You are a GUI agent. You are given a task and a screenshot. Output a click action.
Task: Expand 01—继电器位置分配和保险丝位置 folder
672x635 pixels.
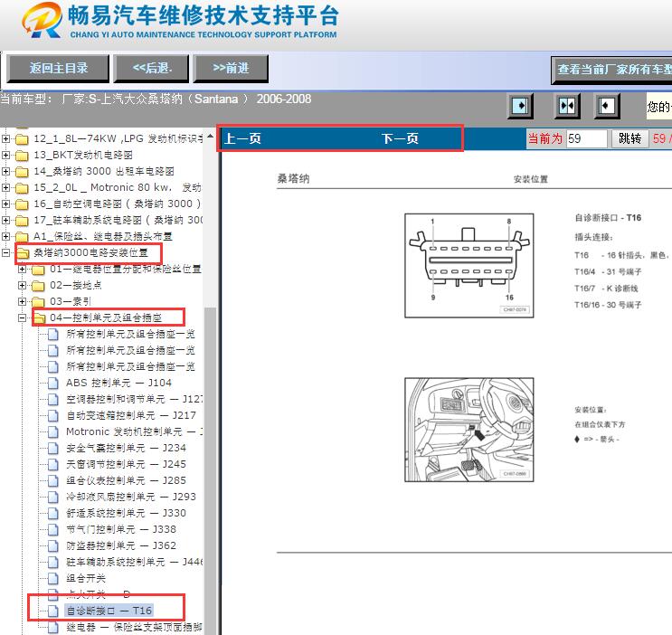click(22, 269)
